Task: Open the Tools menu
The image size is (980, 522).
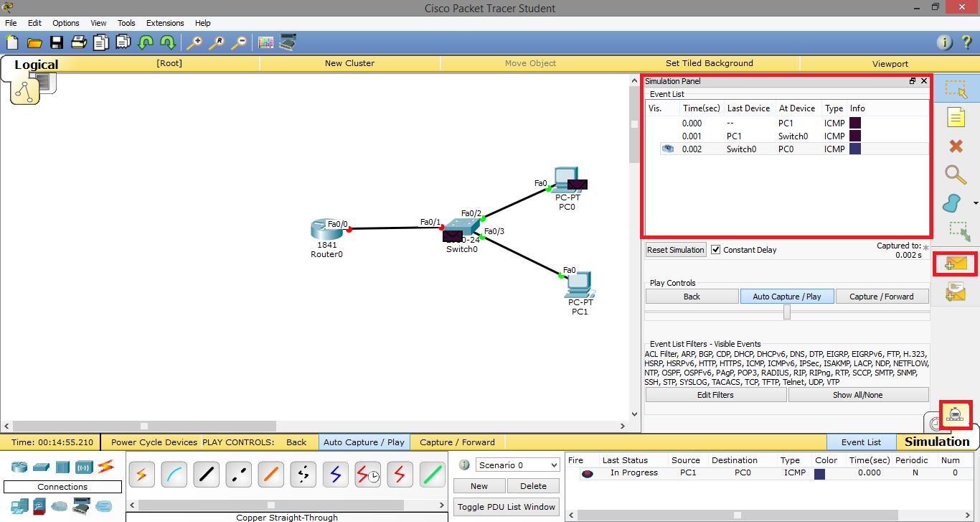Action: 126,23
